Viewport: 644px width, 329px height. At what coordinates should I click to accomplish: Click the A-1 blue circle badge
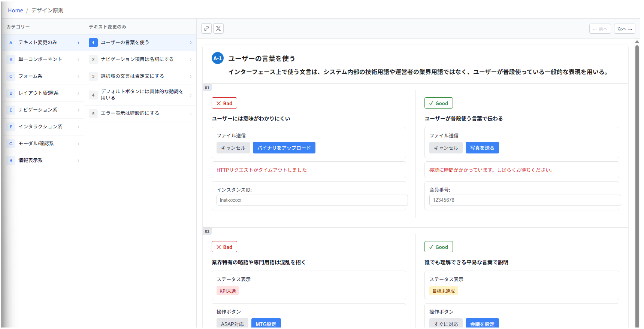pyautogui.click(x=218, y=58)
